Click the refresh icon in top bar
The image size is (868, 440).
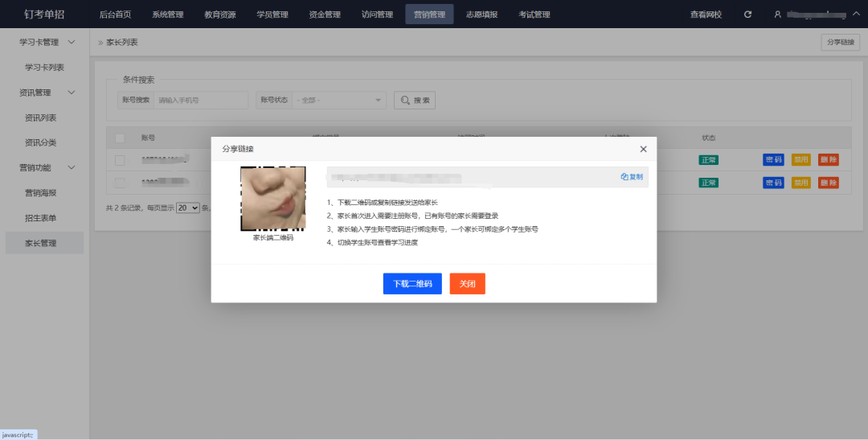click(x=748, y=14)
